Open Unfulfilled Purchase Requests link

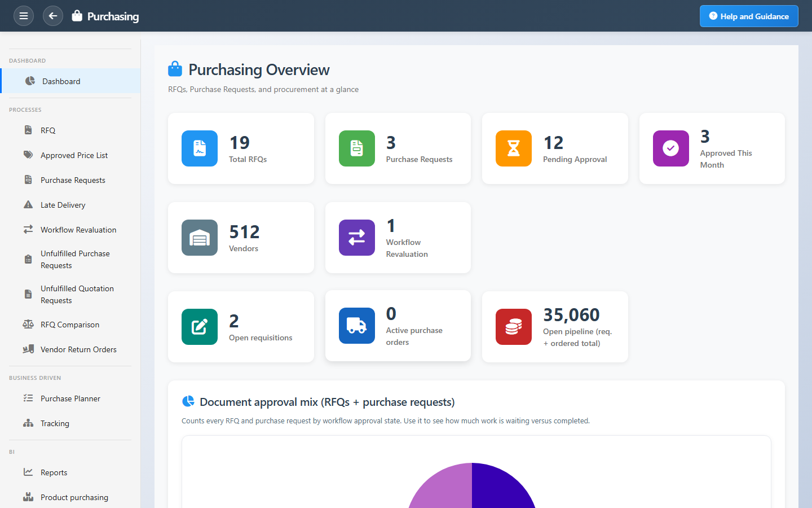tap(70, 260)
